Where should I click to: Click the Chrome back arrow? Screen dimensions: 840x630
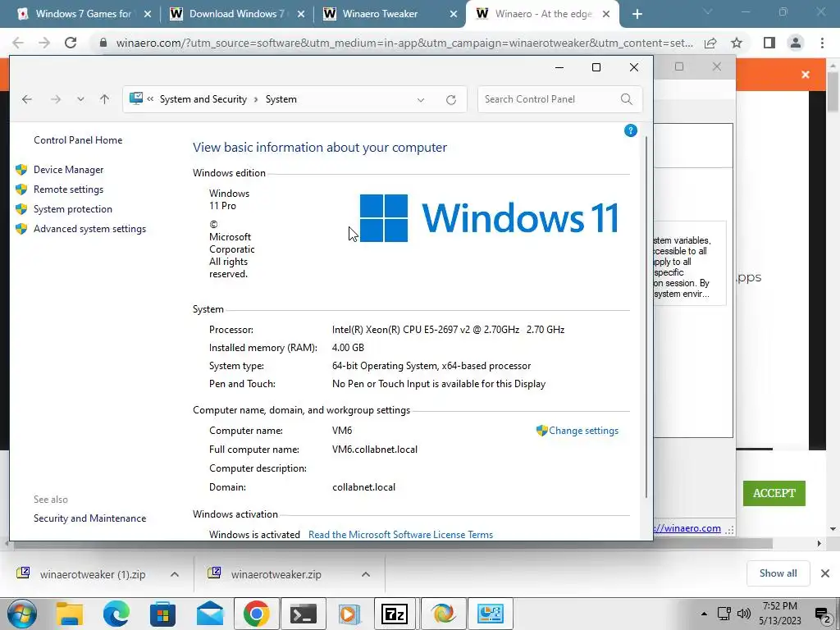pos(18,43)
